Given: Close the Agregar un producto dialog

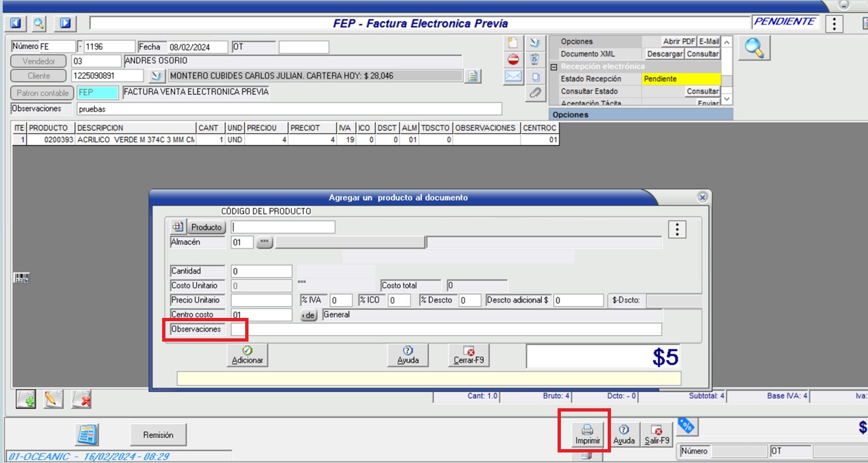Looking at the screenshot, I should tap(703, 197).
